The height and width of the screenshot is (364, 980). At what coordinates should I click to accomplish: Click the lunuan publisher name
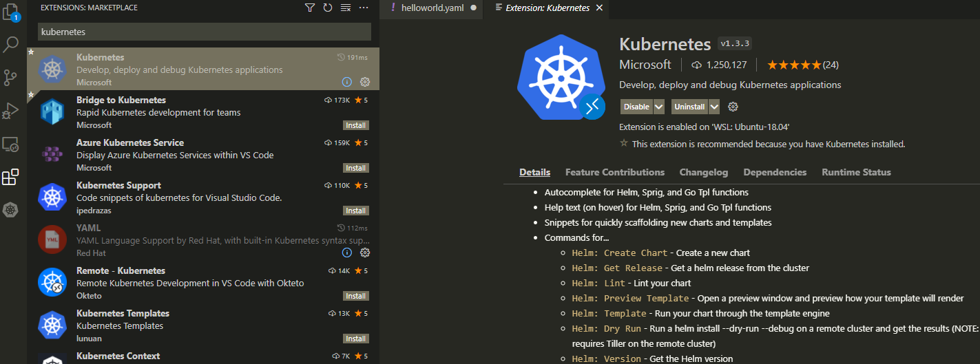pos(90,339)
